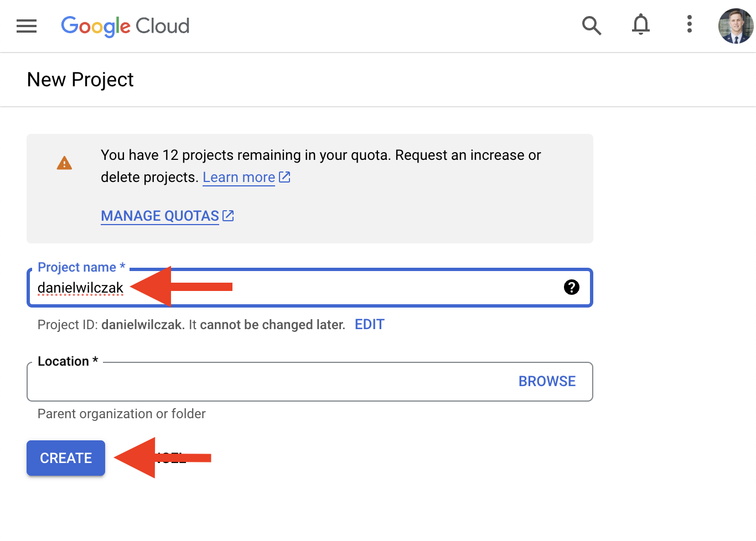The image size is (756, 541).
Task: Open the three-dot more options menu
Action: [x=689, y=24]
